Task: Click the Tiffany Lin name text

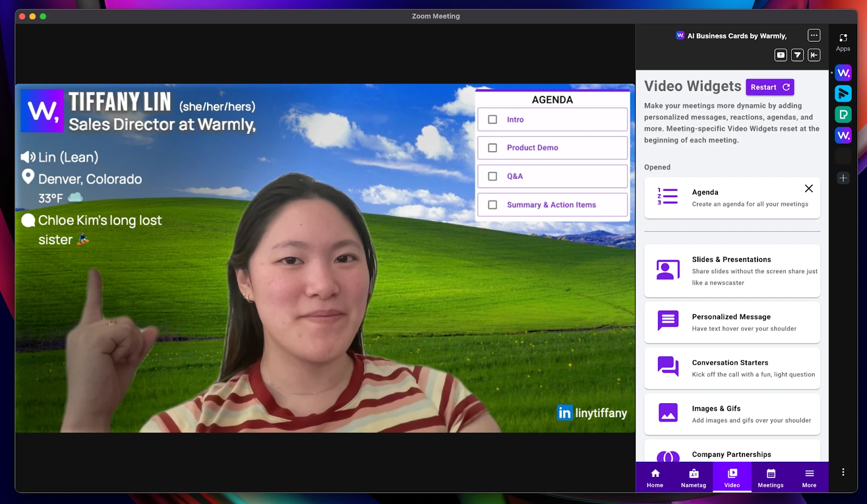Action: click(x=120, y=102)
